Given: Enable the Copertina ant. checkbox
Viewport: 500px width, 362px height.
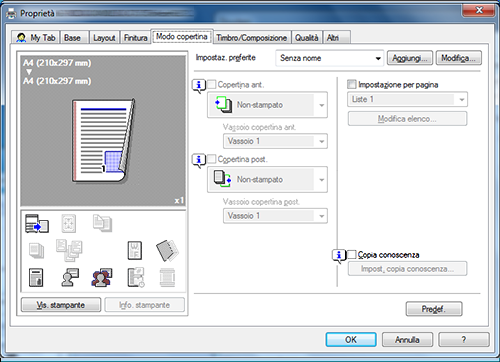Looking at the screenshot, I should [211, 84].
